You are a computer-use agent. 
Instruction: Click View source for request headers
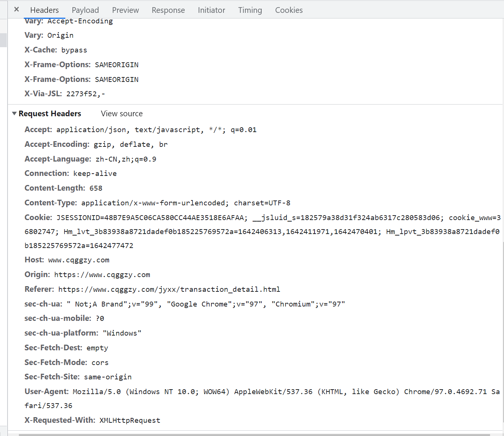(122, 114)
